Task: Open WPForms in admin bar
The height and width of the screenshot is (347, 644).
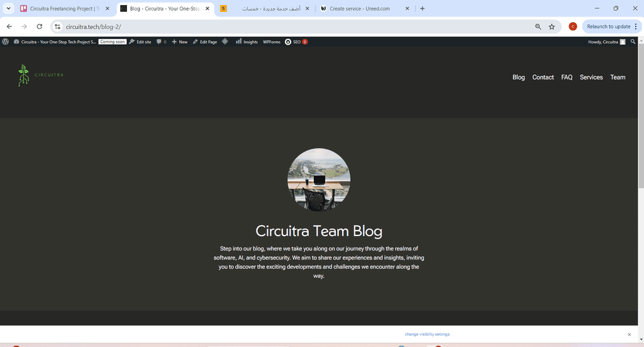Action: tap(272, 42)
